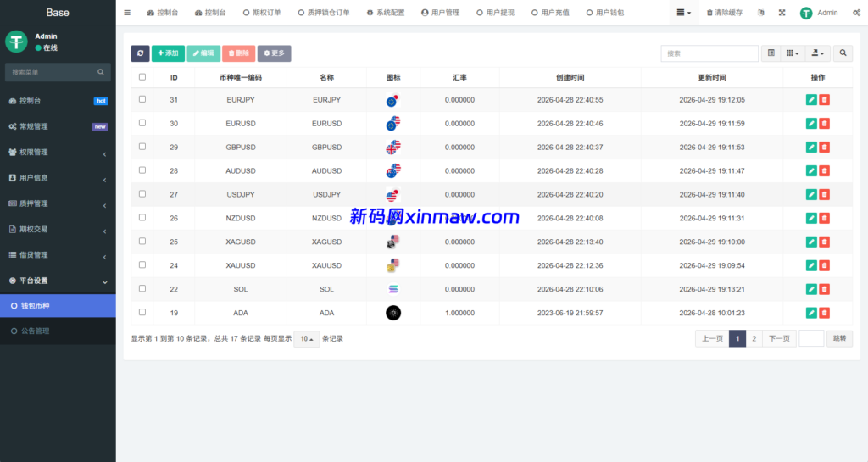This screenshot has width=868, height=462.
Task: Click the search magnifier button at right
Action: pos(843,53)
